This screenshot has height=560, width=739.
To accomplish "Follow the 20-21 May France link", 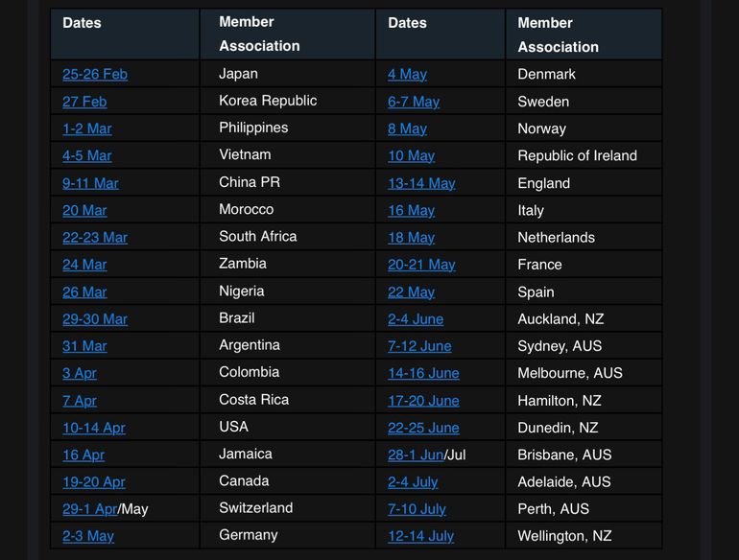I will tap(421, 265).
